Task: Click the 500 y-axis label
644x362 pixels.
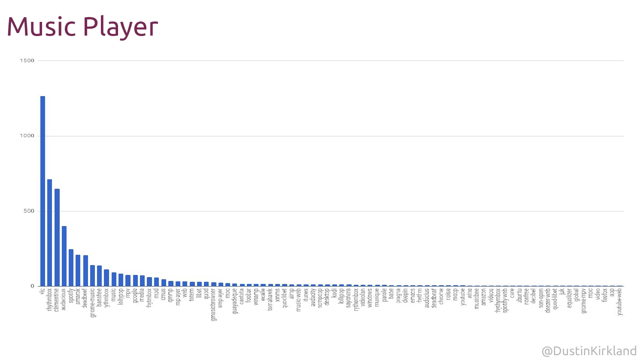Action: [x=29, y=211]
